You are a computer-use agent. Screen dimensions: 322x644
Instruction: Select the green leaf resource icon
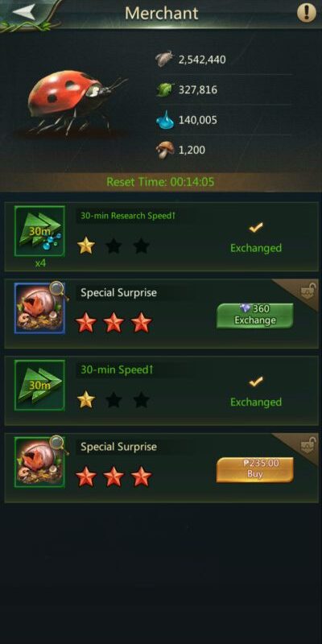(165, 89)
